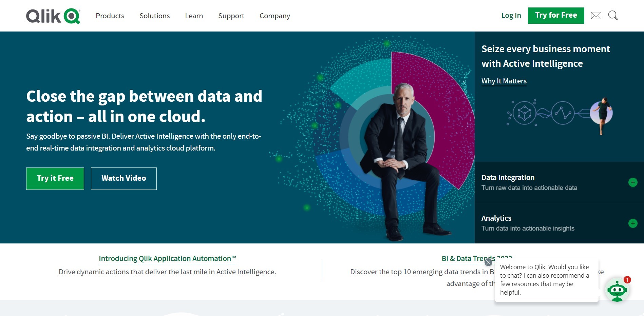Image resolution: width=644 pixels, height=316 pixels.
Task: Open the Company menu
Action: (275, 16)
